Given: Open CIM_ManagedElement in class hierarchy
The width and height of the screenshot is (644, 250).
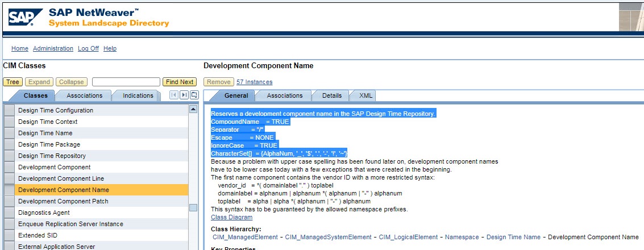Looking at the screenshot, I should click(245, 238).
